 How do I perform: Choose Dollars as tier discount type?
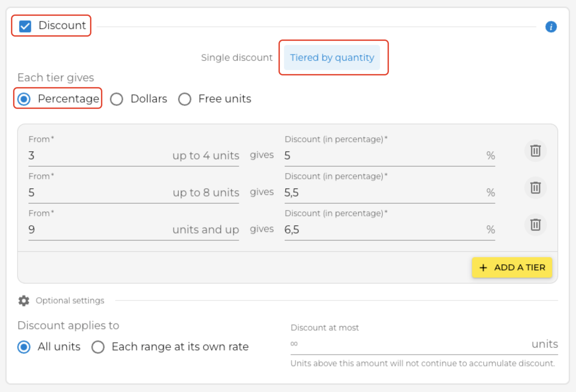pos(116,99)
